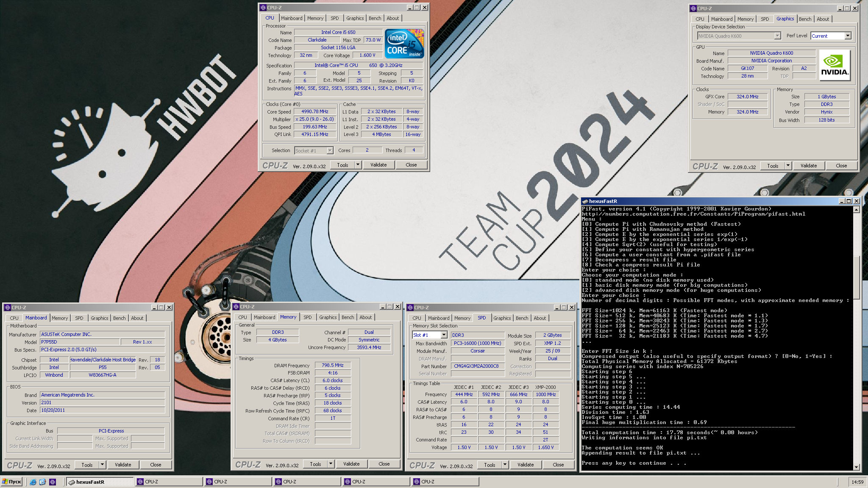Click Tools button in Mainboard window
The image size is (868, 488).
tap(87, 465)
